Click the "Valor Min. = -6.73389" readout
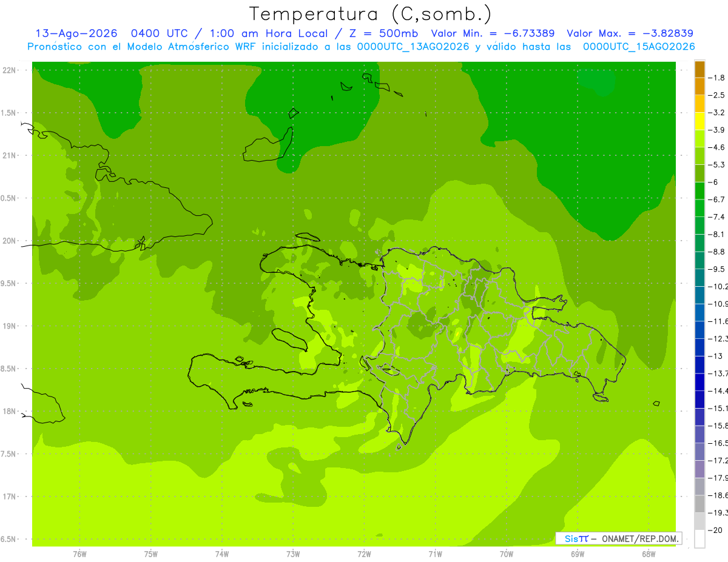Screen dimensions: 728x562 493,33
